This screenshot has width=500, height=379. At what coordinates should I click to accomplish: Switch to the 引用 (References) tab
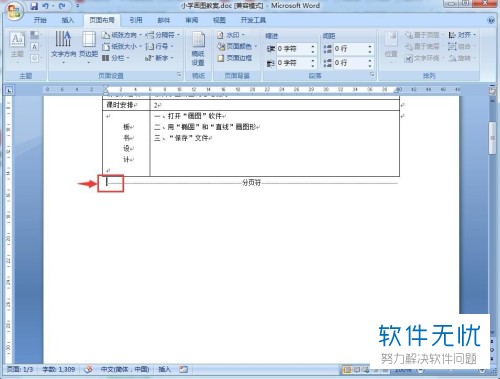pyautogui.click(x=136, y=20)
